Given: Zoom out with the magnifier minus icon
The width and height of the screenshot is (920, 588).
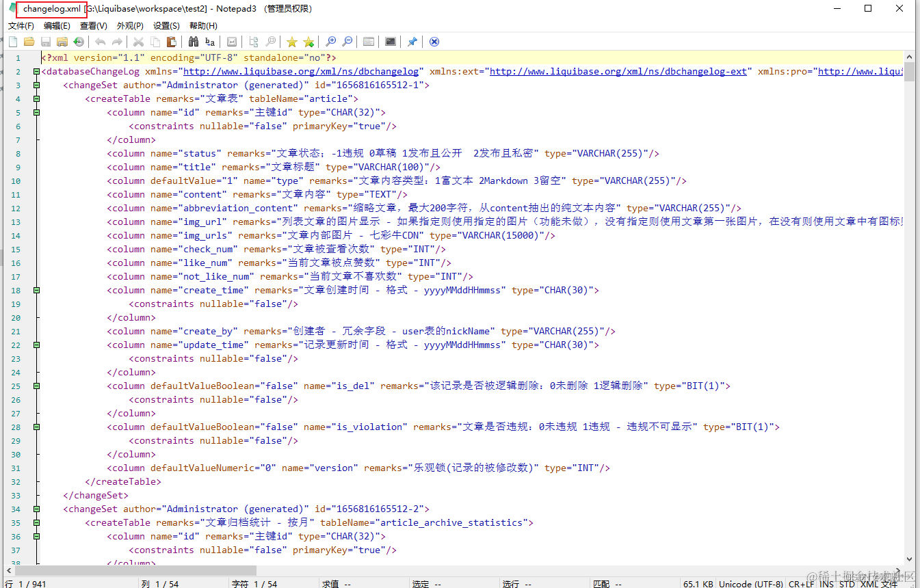Looking at the screenshot, I should [x=347, y=42].
